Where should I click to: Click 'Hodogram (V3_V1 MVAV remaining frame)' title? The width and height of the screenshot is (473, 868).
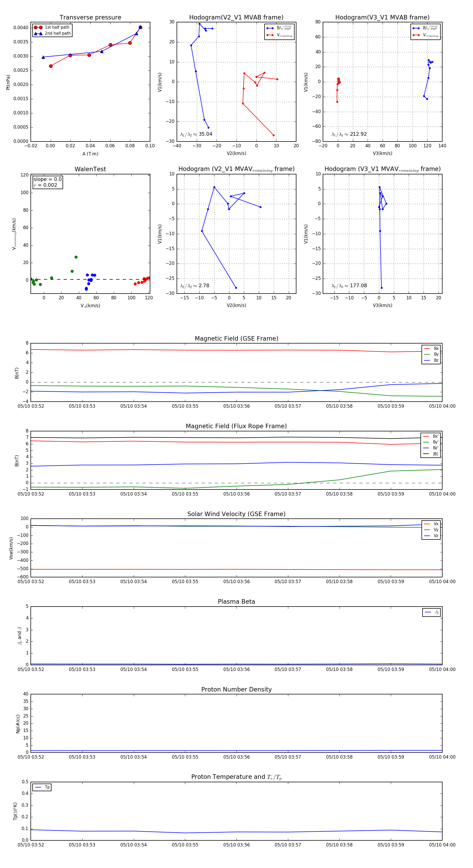point(382,169)
